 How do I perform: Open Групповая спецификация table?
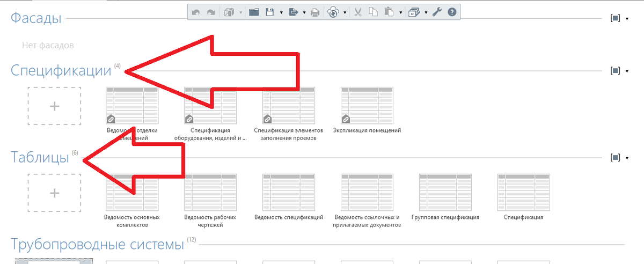(x=446, y=193)
